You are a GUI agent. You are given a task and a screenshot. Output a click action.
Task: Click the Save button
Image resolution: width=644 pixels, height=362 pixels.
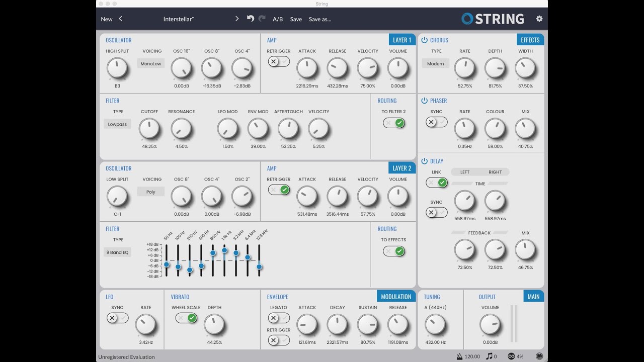(x=296, y=19)
